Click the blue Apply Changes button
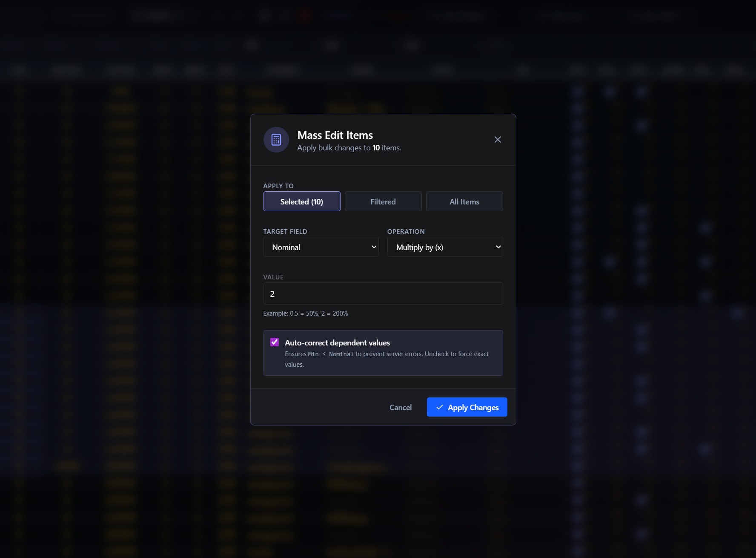 click(x=467, y=407)
